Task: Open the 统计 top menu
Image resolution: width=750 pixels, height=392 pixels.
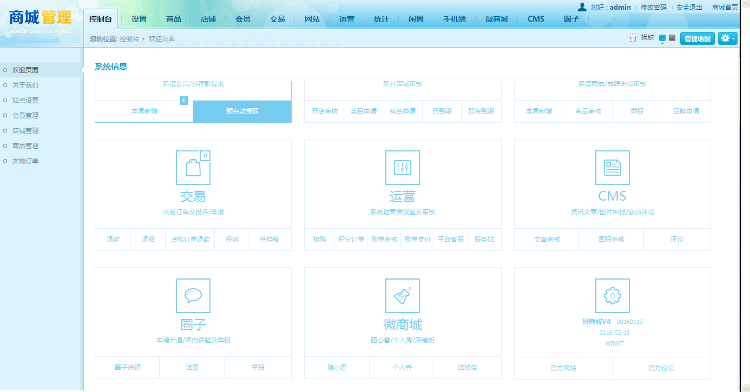Action: (x=381, y=19)
